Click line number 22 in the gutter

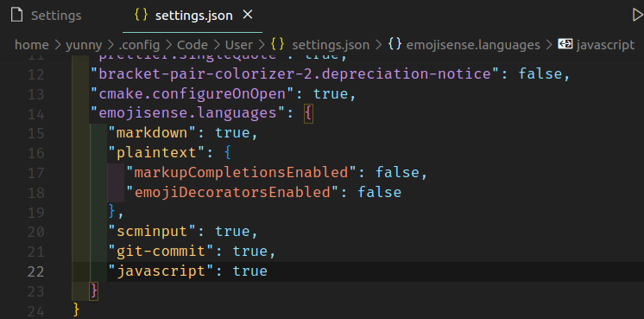[36, 271]
